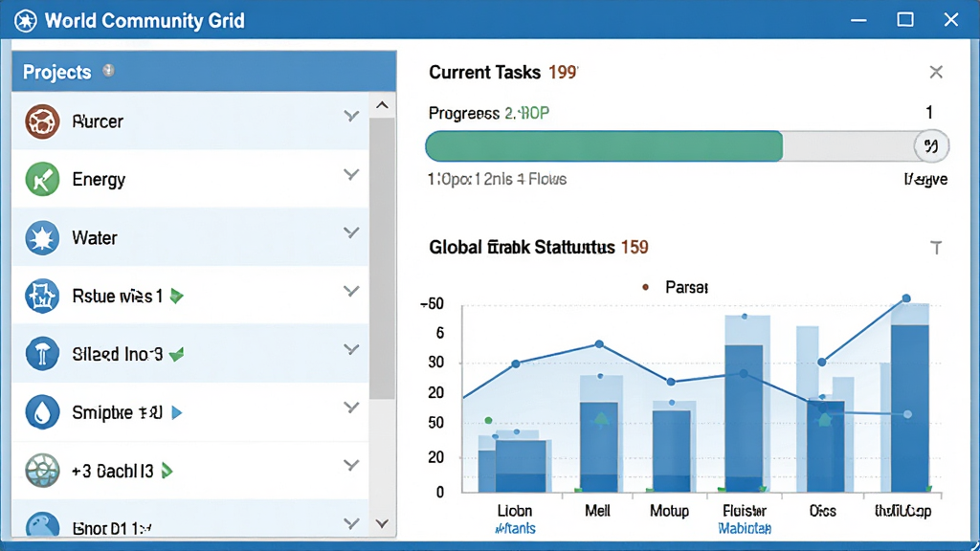
Task: Expand the Rurcer project row
Action: (x=352, y=116)
